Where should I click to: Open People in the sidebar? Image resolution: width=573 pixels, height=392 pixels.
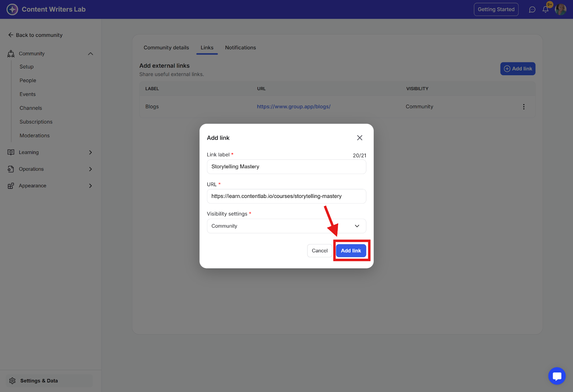tap(28, 81)
